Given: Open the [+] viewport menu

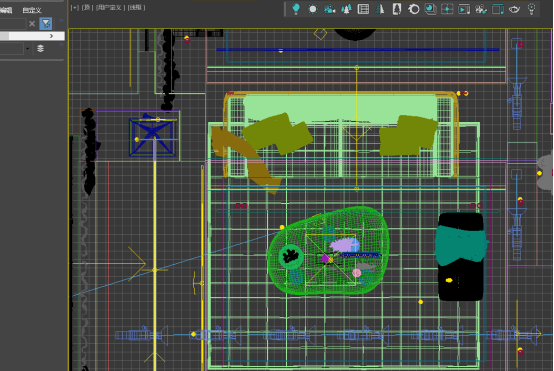Looking at the screenshot, I should click(75, 7).
